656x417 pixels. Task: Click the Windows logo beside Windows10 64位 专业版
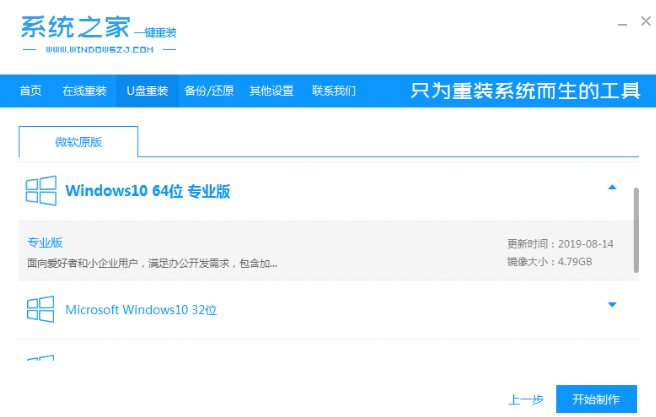coord(40,191)
